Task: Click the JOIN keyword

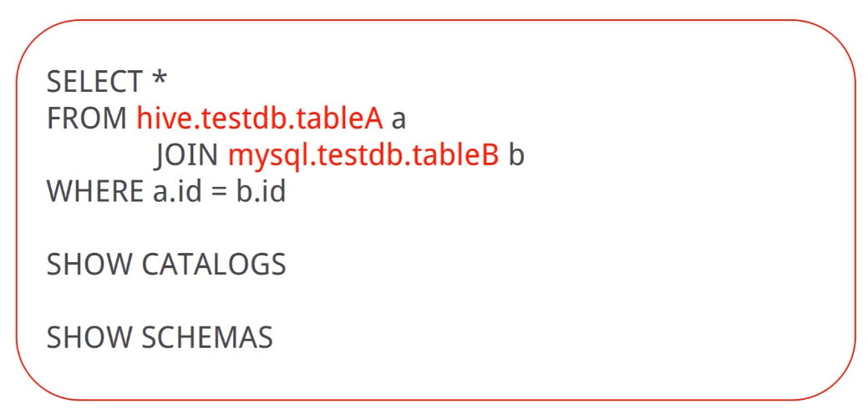Action: click(x=186, y=156)
